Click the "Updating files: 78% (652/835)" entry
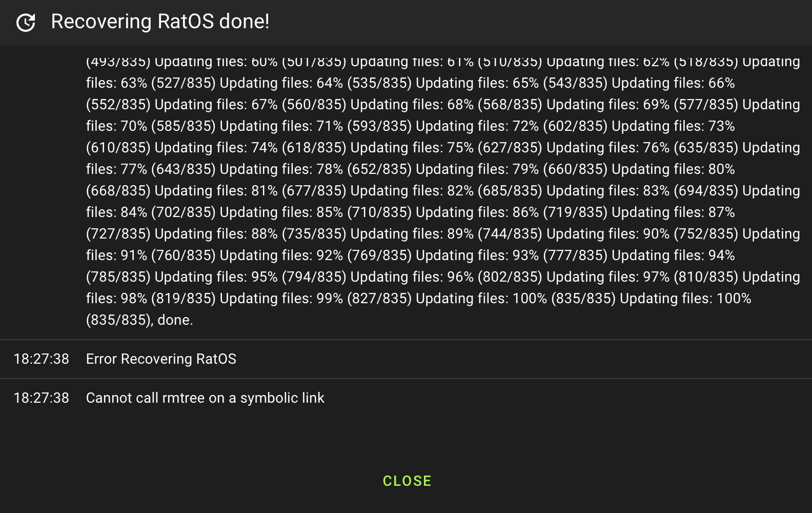The height and width of the screenshot is (513, 812). pyautogui.click(x=316, y=169)
